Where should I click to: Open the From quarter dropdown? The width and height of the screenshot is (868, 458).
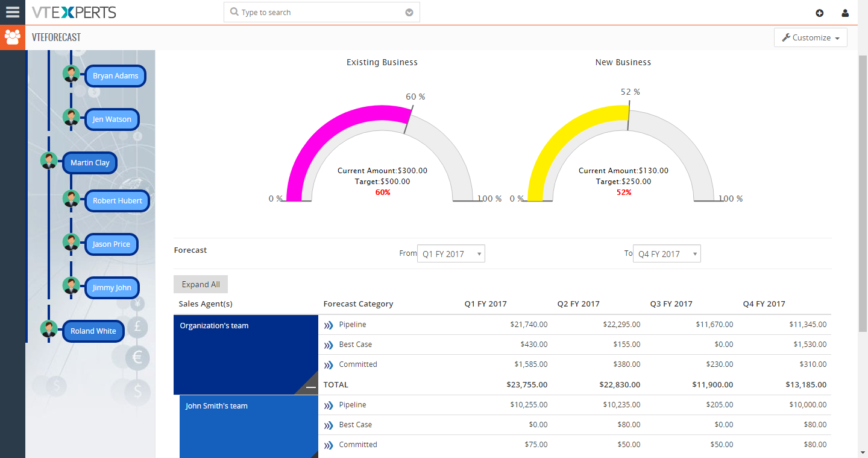pyautogui.click(x=451, y=254)
